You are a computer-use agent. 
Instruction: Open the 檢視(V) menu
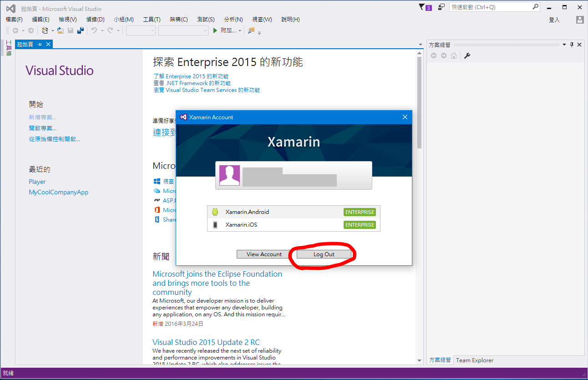pyautogui.click(x=68, y=20)
